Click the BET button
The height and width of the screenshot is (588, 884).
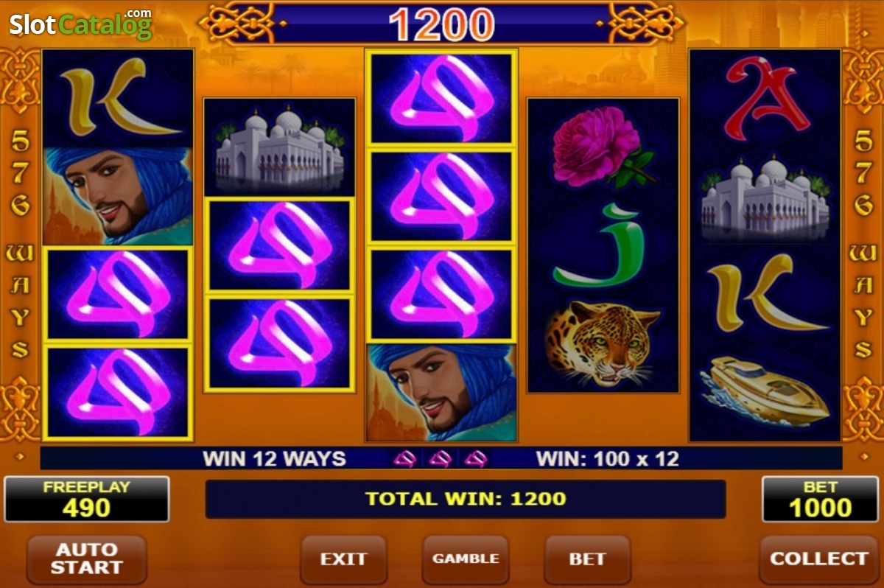[587, 559]
